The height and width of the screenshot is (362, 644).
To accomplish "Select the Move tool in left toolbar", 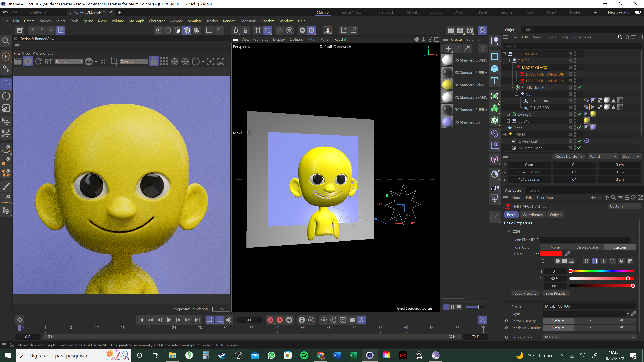I will (x=6, y=84).
